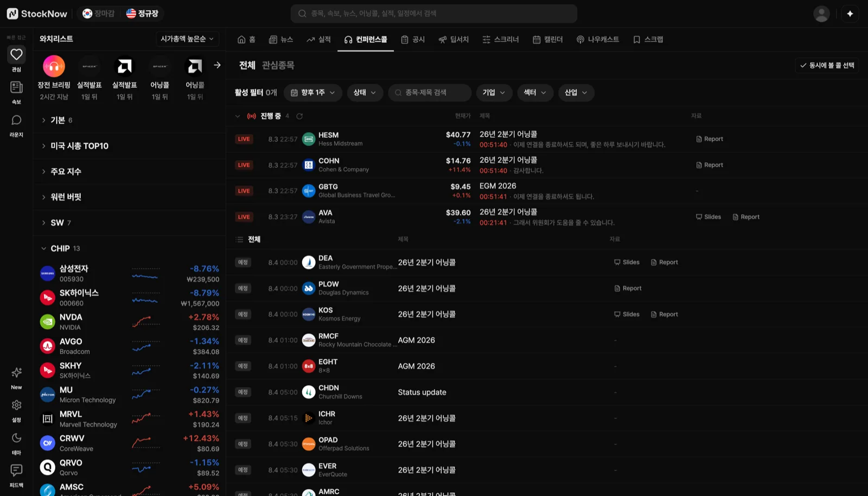
Task: Click the OPAD company logo
Action: pos(309,444)
